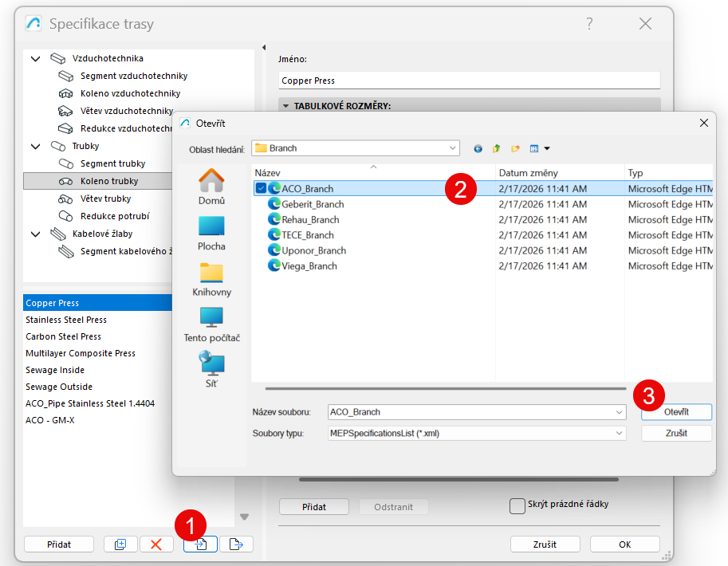Click the Název souboru text field

pos(470,412)
